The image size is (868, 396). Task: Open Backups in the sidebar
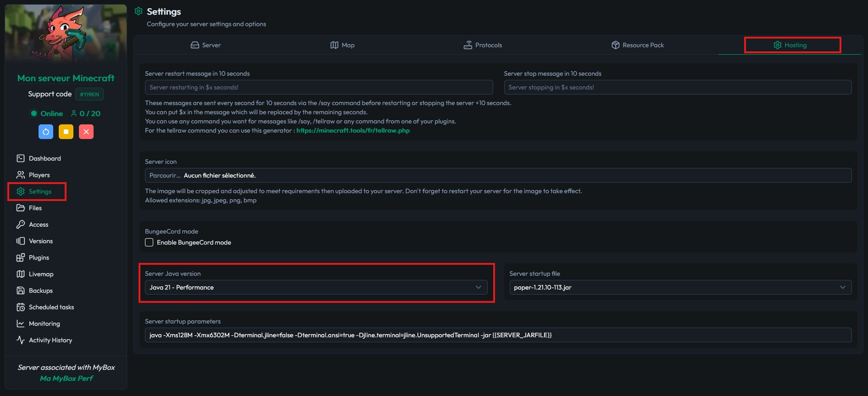(40, 290)
